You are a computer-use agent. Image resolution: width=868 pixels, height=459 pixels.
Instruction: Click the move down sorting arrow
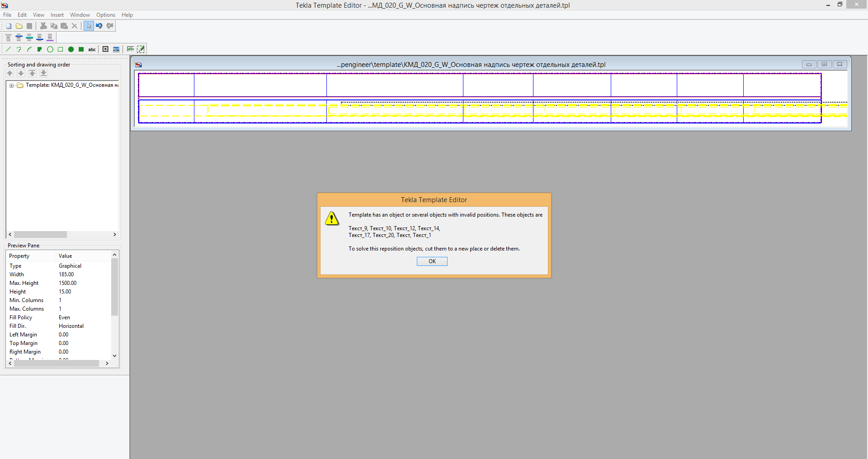pos(21,73)
